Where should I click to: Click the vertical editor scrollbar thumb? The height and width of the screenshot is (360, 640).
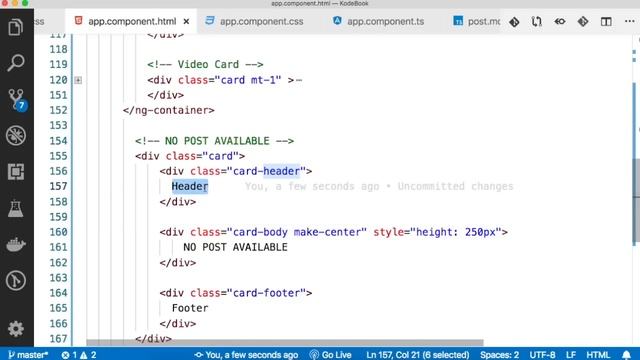tap(636, 200)
